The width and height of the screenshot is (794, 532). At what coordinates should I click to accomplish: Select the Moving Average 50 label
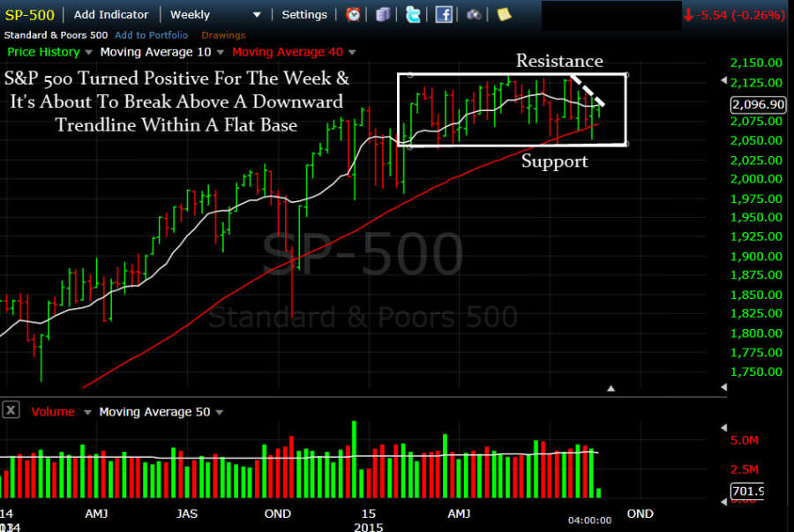pos(154,412)
